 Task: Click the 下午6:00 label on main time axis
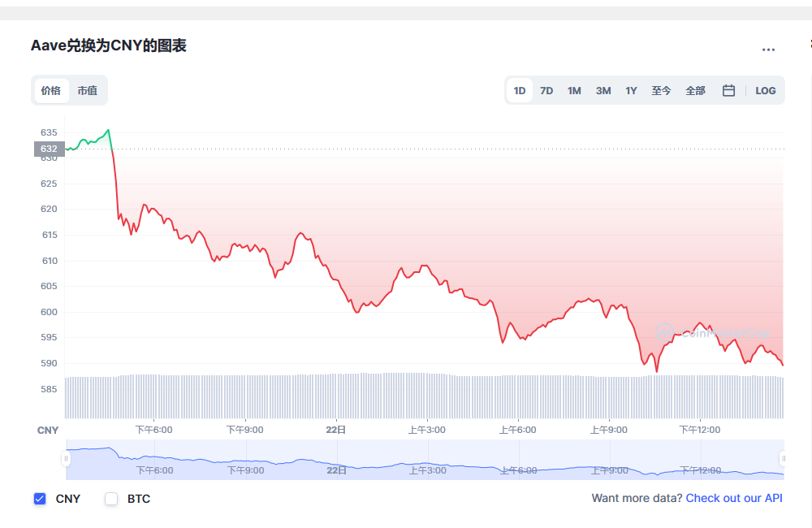153,430
